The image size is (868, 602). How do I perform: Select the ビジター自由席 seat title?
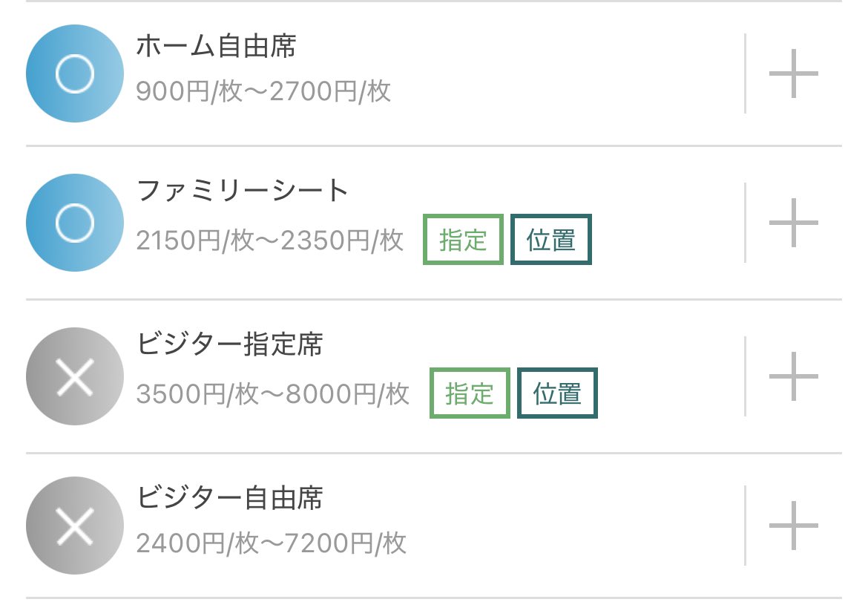tap(229, 497)
